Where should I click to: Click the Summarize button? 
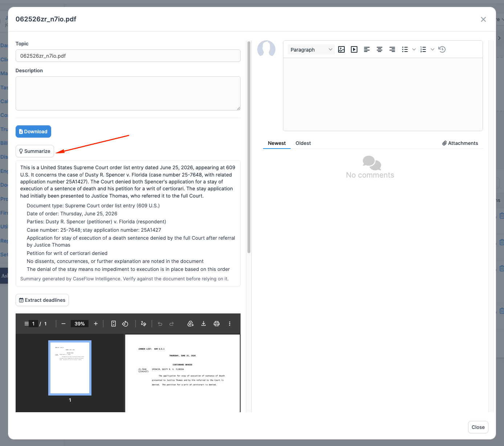click(35, 151)
